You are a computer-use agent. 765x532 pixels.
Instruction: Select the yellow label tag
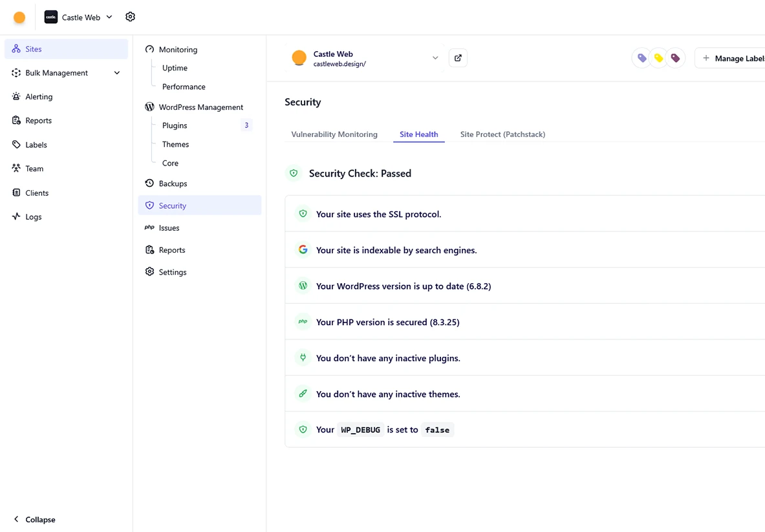point(658,58)
